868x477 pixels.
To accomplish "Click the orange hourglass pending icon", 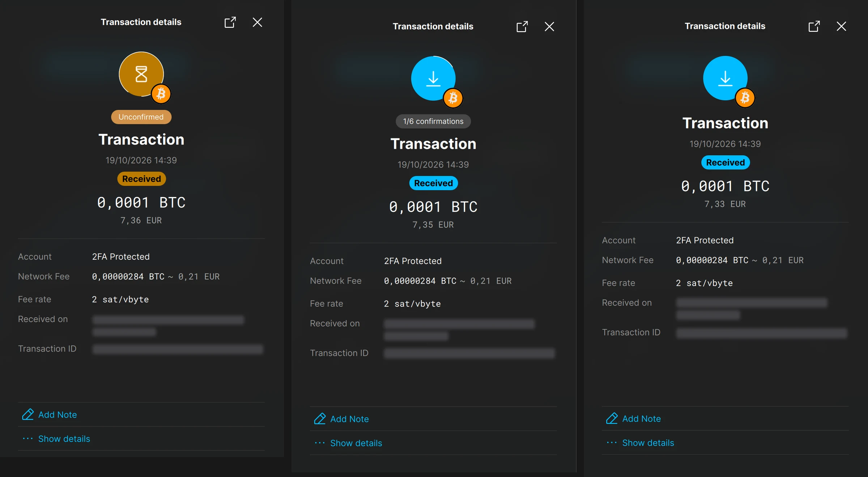I will coord(141,74).
